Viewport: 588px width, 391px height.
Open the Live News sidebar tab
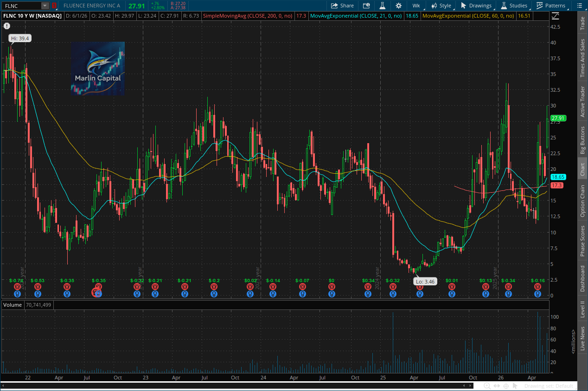582,339
